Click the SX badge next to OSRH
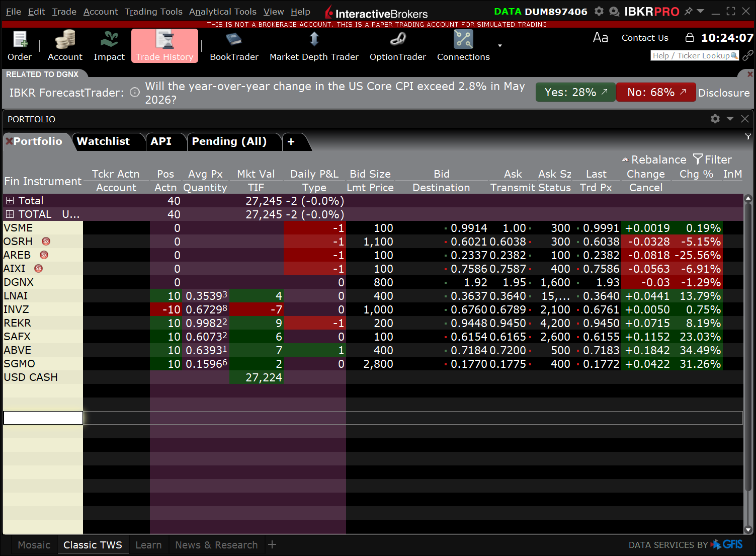 click(x=46, y=242)
